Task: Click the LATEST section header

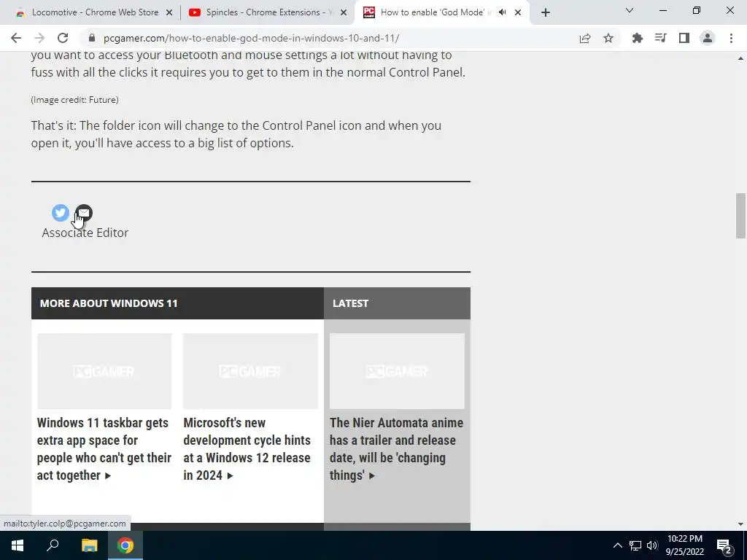Action: coord(351,303)
